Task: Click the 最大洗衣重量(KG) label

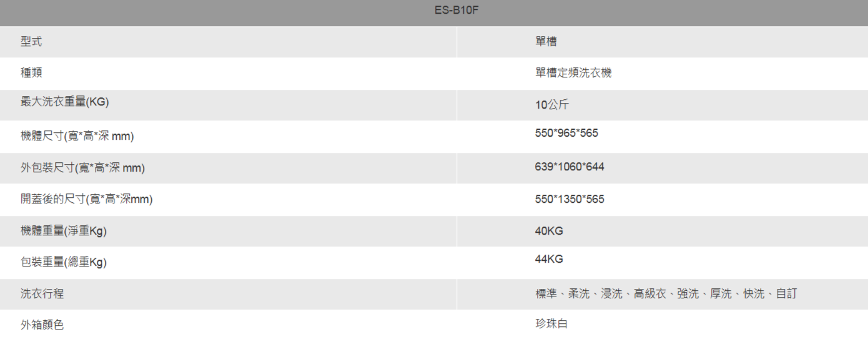Action: [x=65, y=102]
